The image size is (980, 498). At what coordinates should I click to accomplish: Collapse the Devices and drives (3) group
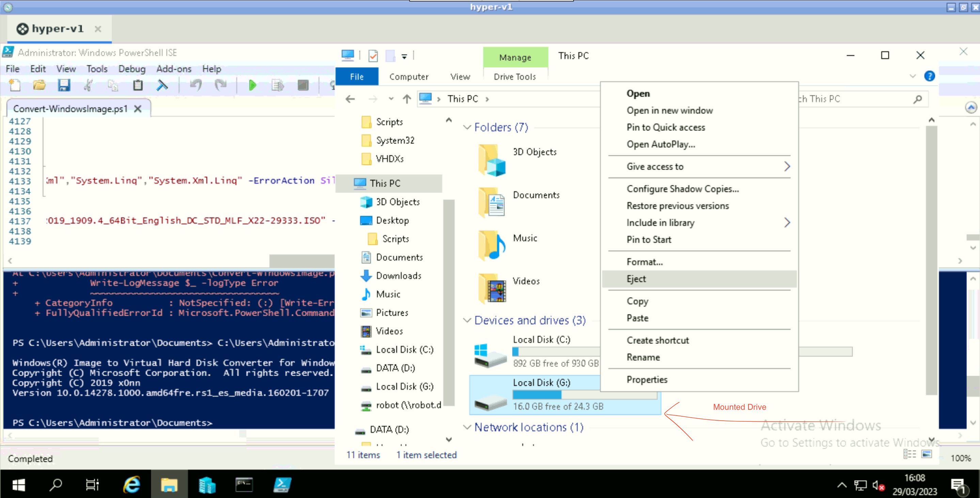tap(467, 320)
